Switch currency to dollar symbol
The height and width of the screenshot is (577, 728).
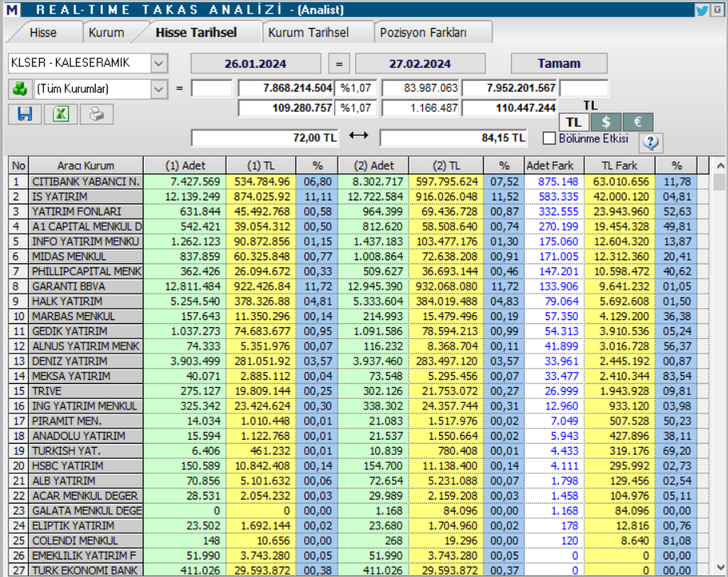point(606,122)
